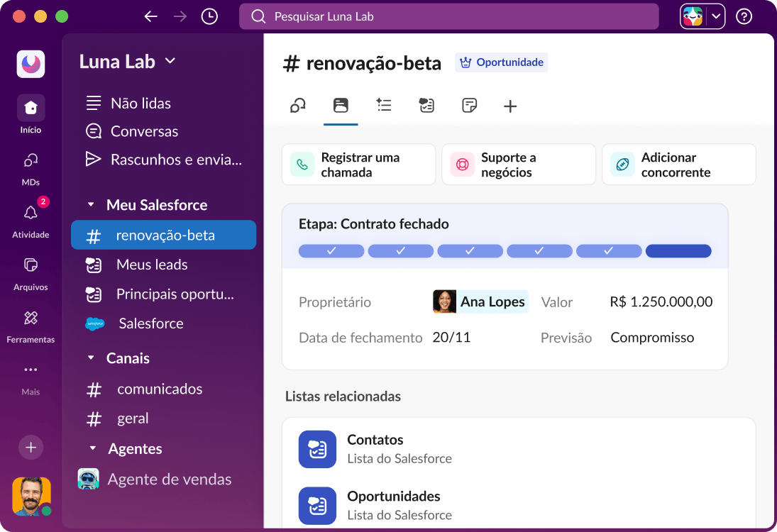Click the Registrar uma chamada button
The image size is (777, 532).
click(x=358, y=164)
